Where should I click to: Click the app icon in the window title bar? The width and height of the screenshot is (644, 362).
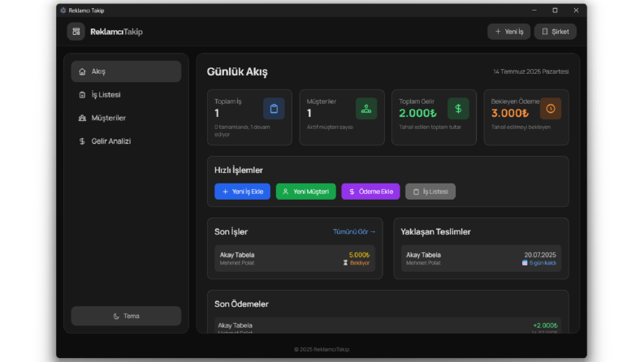(63, 11)
